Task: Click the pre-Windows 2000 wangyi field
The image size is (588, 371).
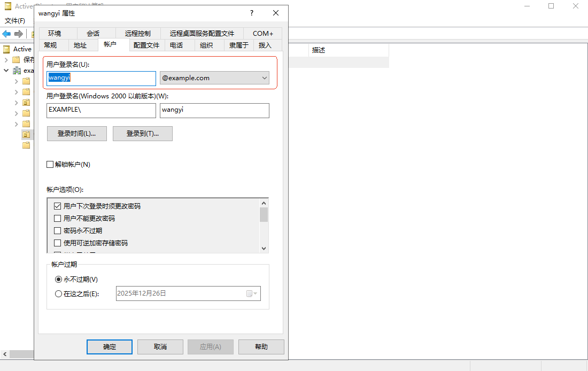Action: (x=214, y=111)
